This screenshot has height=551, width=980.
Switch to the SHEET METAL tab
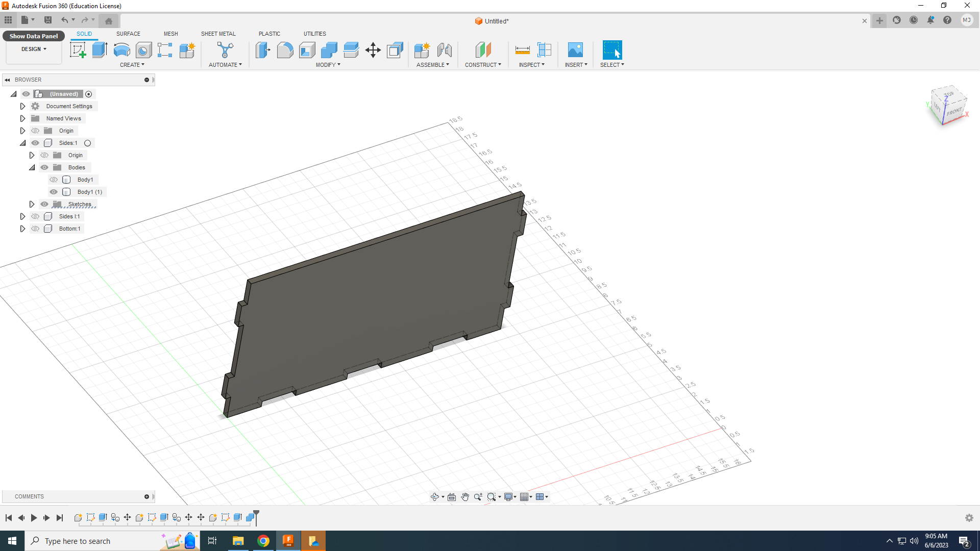click(218, 34)
